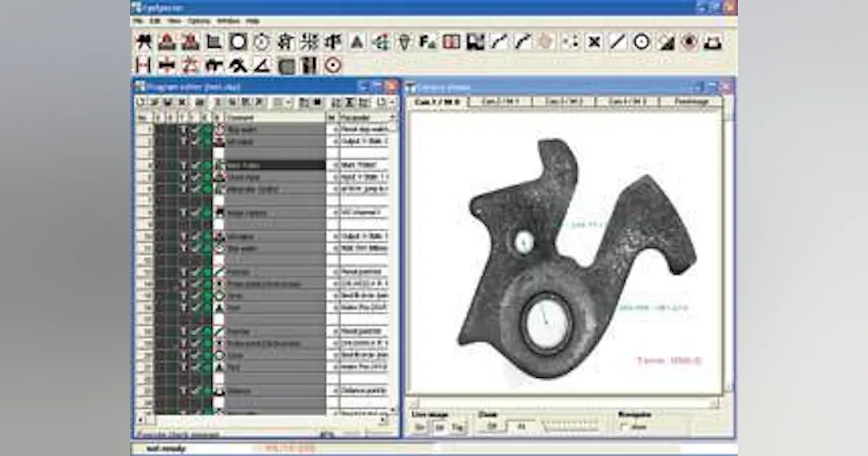Click the red dot target icon, top row
The height and width of the screenshot is (456, 868).
coord(689,42)
